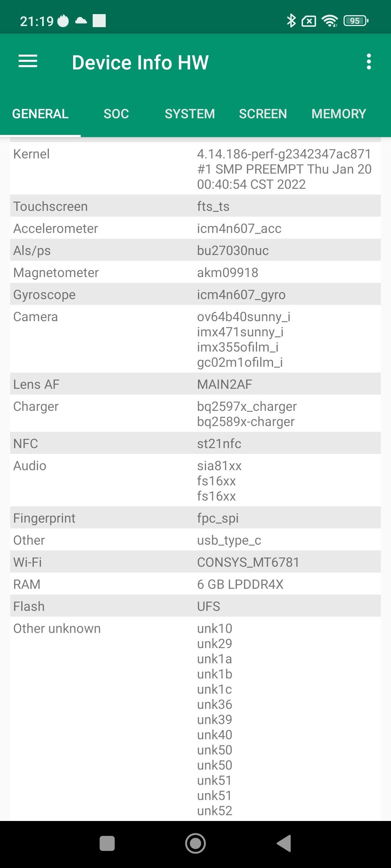The height and width of the screenshot is (868, 391).
Task: Tap the Bluetooth status bar icon
Action: click(x=291, y=21)
